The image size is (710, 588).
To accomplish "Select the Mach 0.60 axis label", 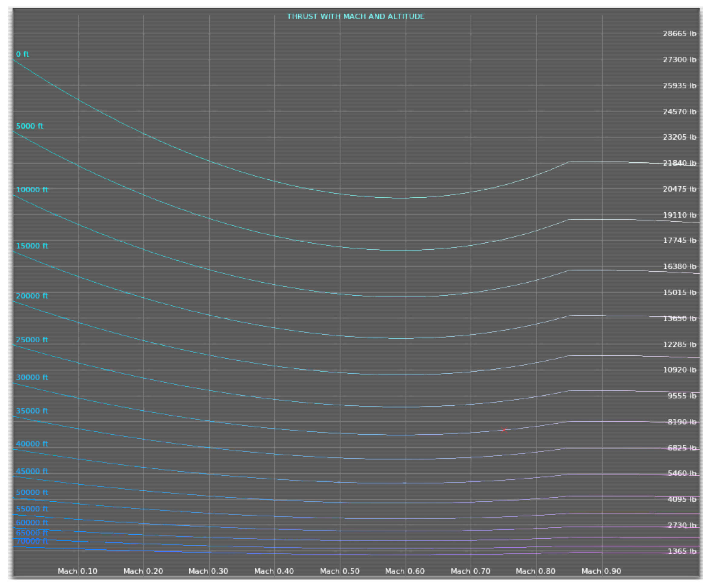I will coord(405,571).
